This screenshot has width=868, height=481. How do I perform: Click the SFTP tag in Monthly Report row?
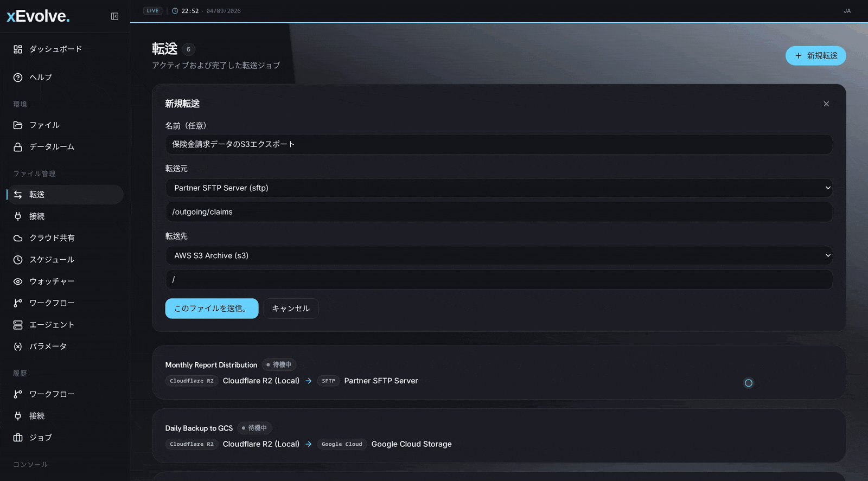point(328,381)
